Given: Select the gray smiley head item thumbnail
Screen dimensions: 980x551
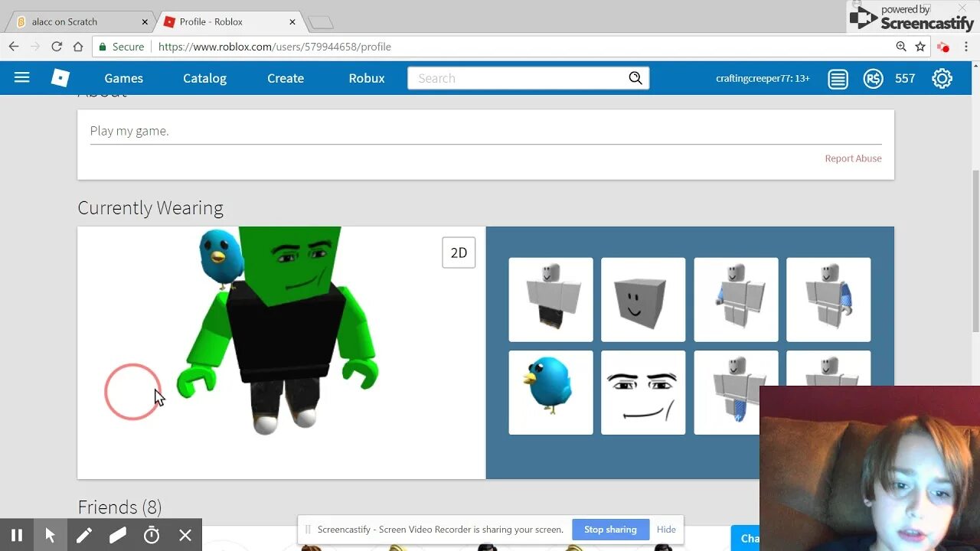Looking at the screenshot, I should point(643,299).
